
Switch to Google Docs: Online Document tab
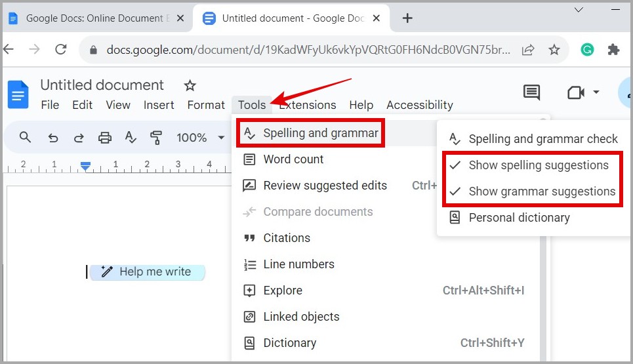click(97, 18)
